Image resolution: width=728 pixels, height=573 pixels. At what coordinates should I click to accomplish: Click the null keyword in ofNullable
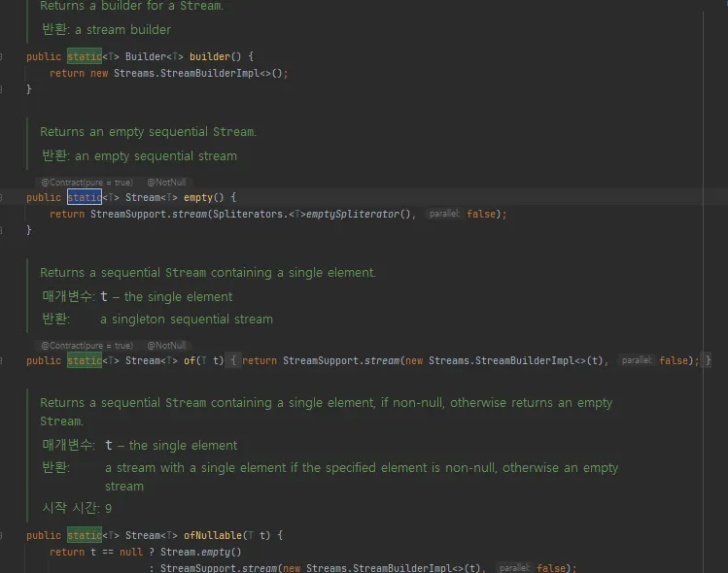click(131, 552)
